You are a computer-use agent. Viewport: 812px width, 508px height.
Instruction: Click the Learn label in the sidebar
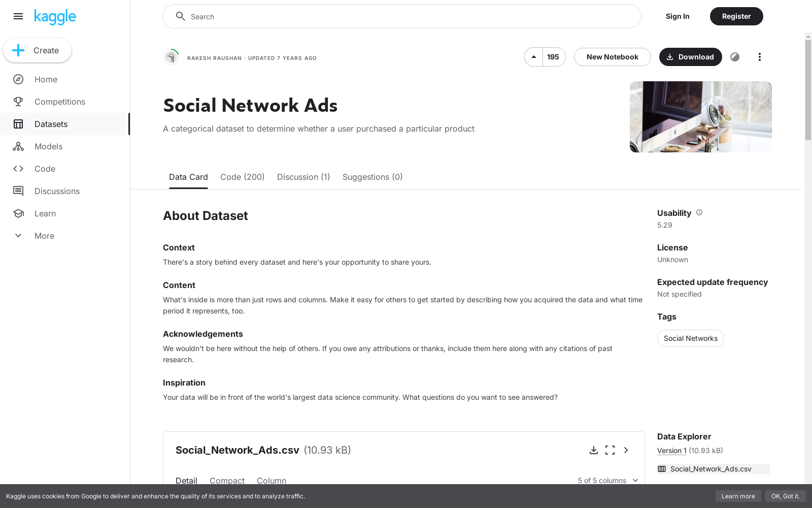(45, 213)
